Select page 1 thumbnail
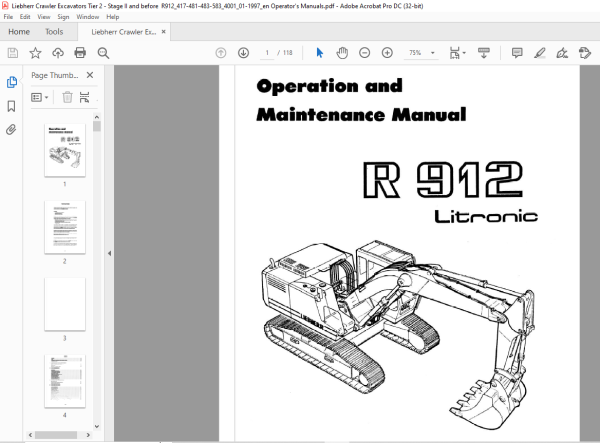This screenshot has height=443, width=600. pyautogui.click(x=65, y=150)
